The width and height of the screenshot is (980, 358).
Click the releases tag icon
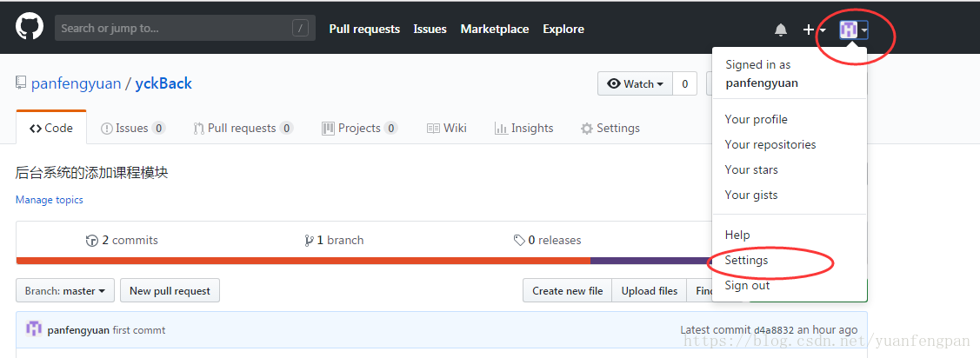(519, 241)
